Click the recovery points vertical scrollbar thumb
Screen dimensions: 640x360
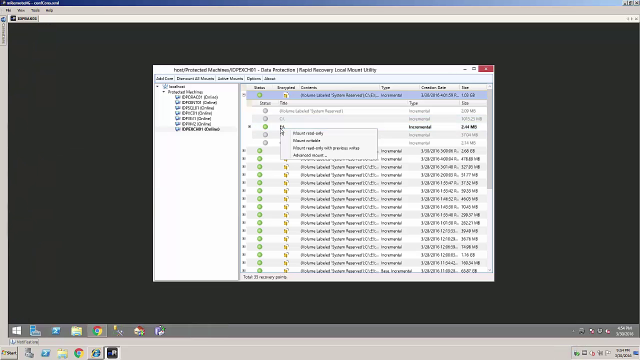[x=489, y=139]
